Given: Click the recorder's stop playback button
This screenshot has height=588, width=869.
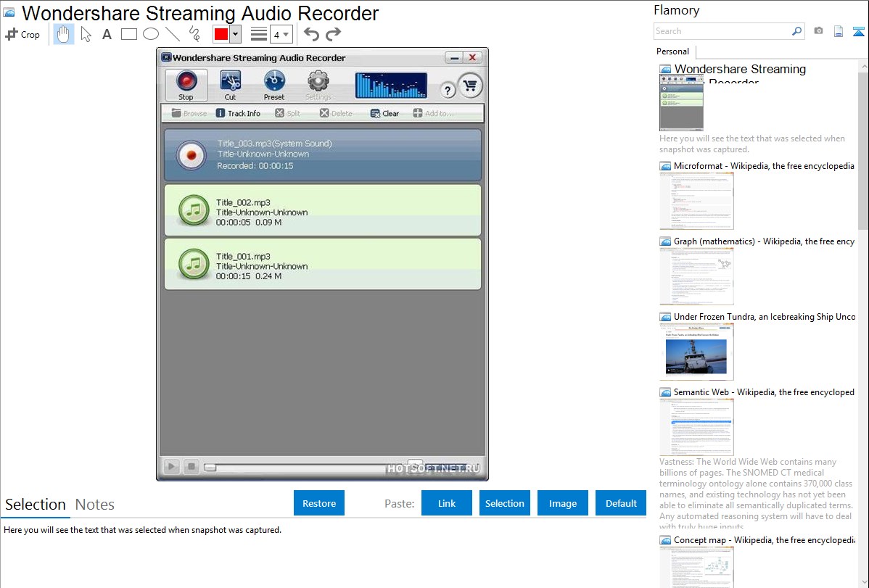Looking at the screenshot, I should pyautogui.click(x=191, y=467).
